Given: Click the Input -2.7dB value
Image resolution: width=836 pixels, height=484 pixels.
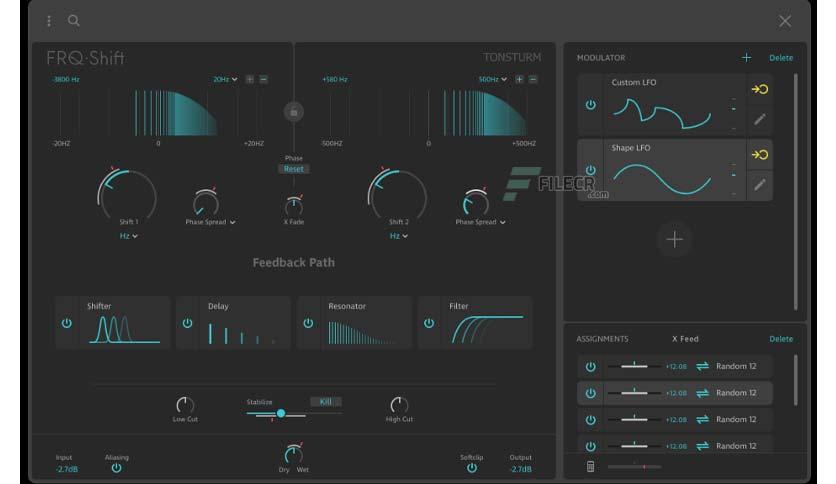Looking at the screenshot, I should point(67,469).
